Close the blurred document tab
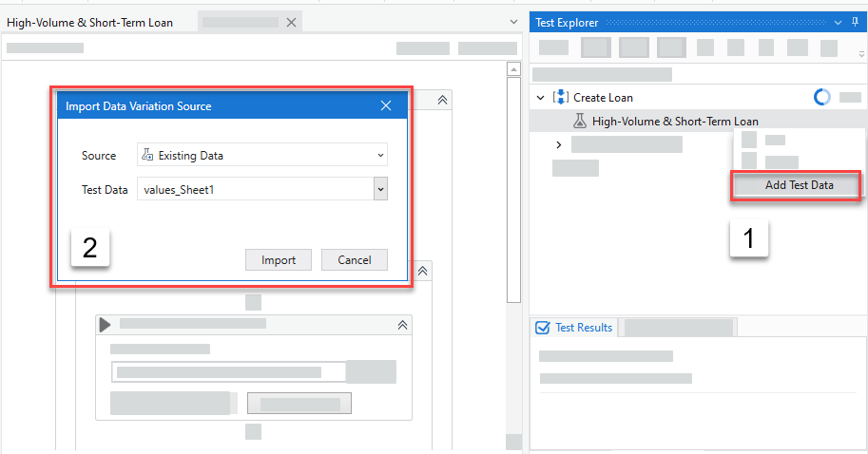 (291, 22)
